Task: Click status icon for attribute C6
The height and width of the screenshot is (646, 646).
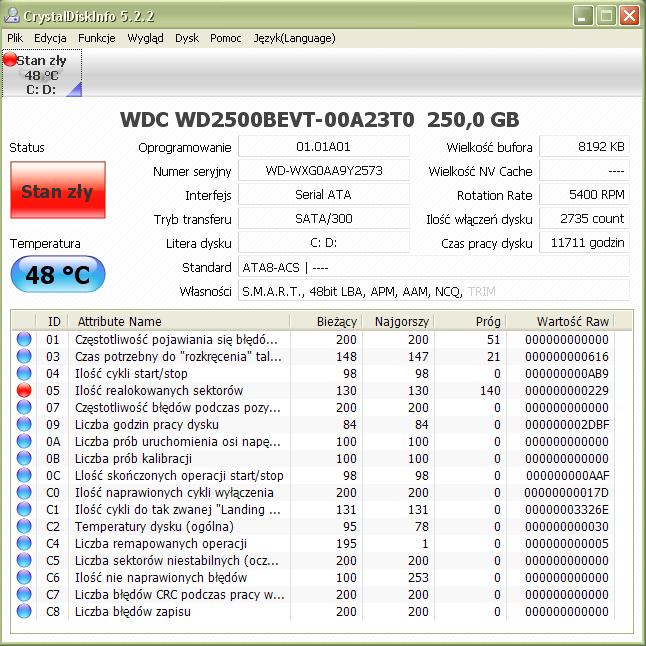Action: [x=24, y=578]
